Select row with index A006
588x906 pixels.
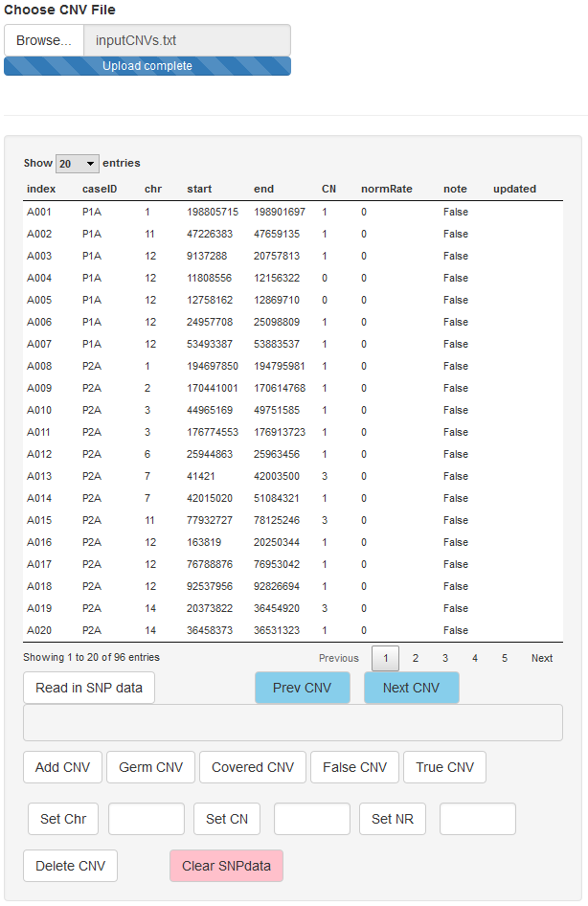coord(293,322)
